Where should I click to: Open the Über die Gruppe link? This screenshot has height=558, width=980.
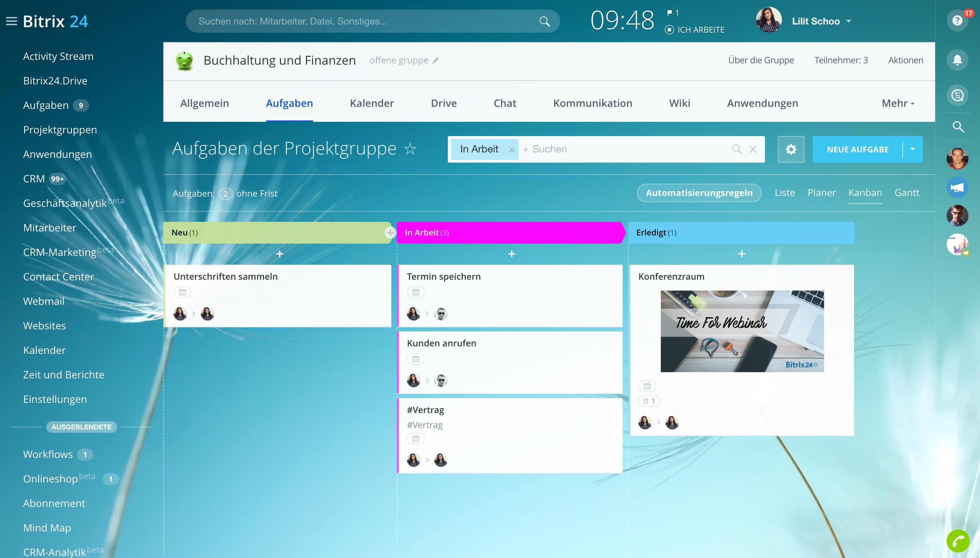click(x=761, y=61)
